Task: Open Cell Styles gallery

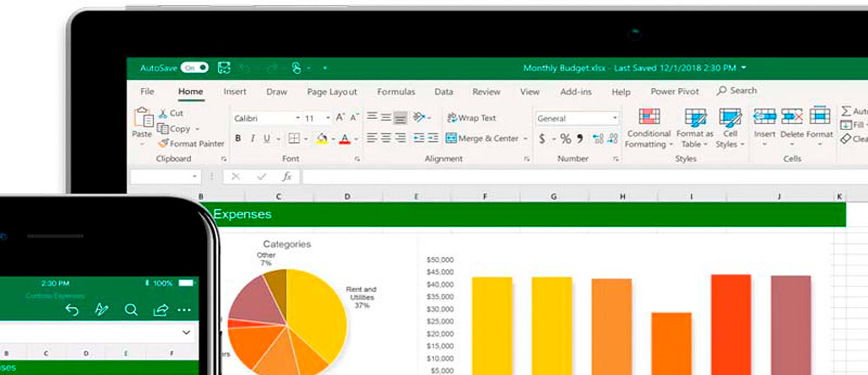Action: [730, 128]
